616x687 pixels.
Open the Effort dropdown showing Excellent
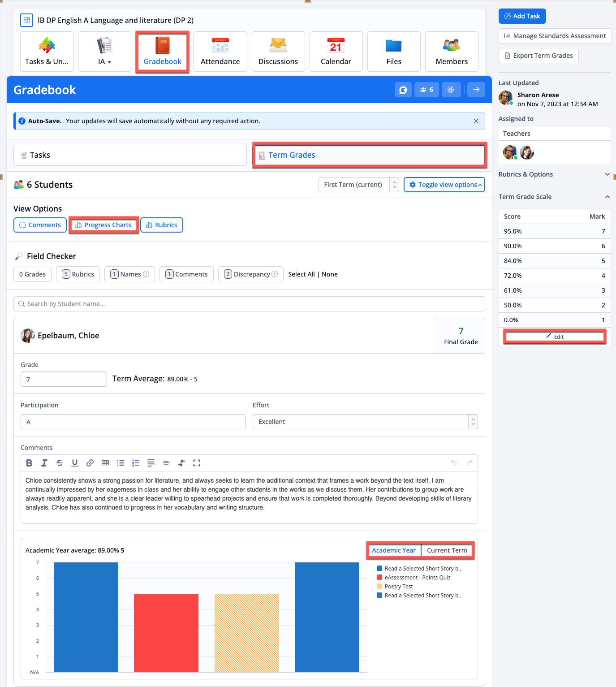[x=365, y=422]
